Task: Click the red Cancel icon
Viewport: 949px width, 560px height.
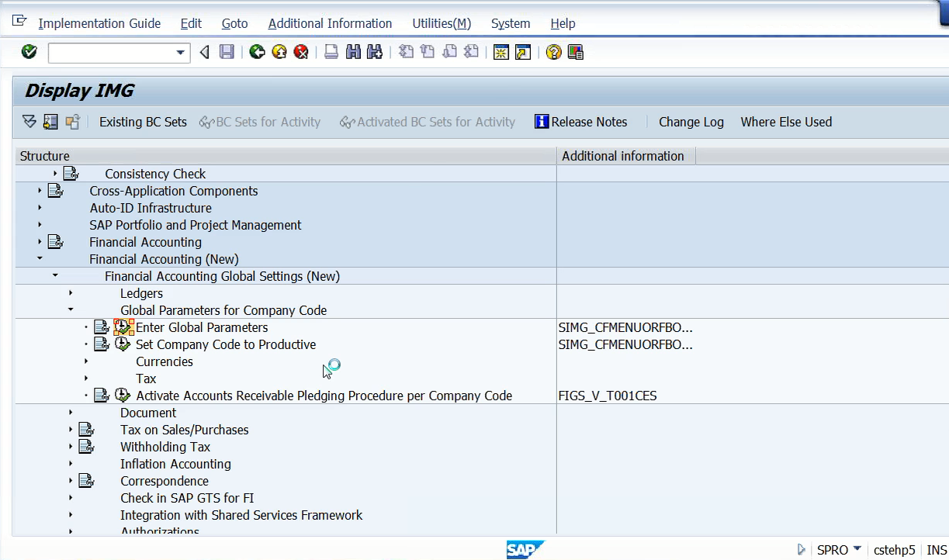Action: pyautogui.click(x=301, y=52)
